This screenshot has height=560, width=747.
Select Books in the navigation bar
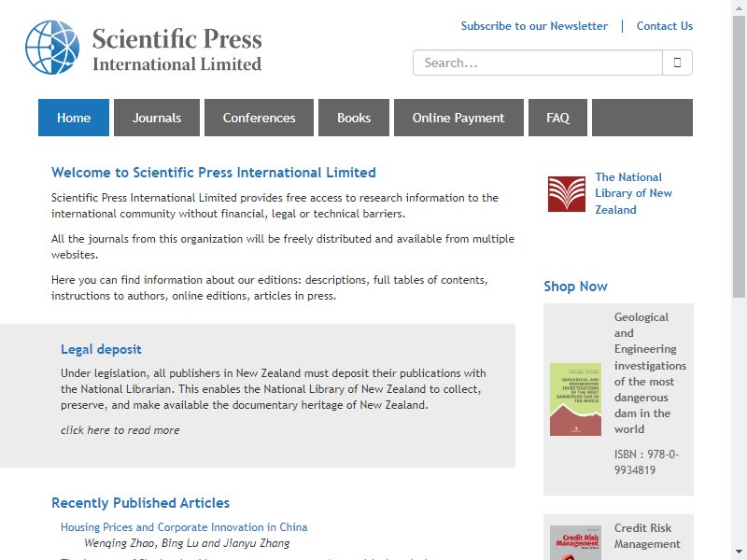(x=354, y=118)
